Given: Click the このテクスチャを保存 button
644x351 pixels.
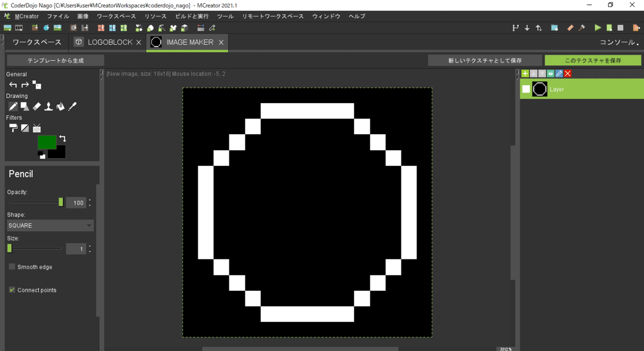Looking at the screenshot, I should pos(592,60).
